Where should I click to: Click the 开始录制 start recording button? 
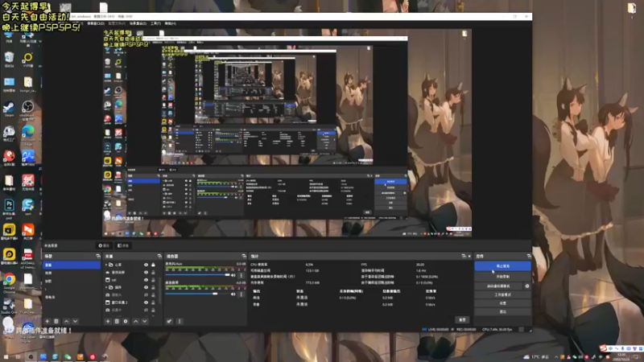(x=502, y=277)
